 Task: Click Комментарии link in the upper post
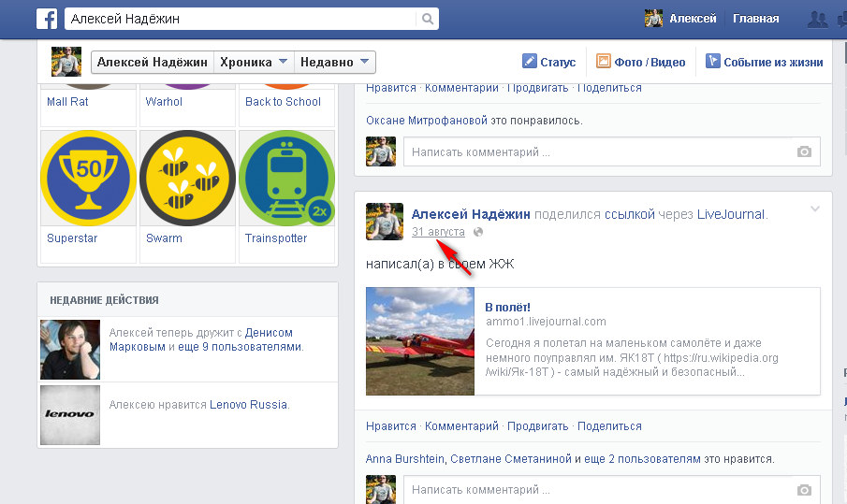tap(461, 88)
